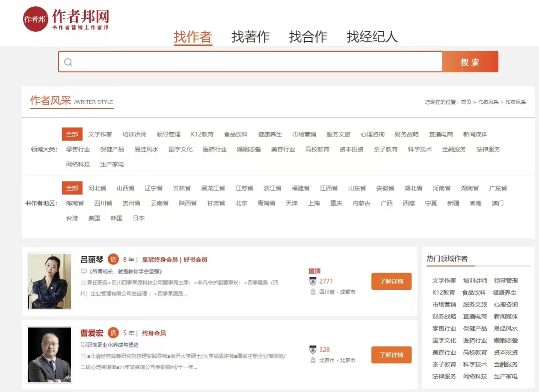Screen dimensions: 539x392
Task: Click the magnifier icon in search box
Action: (68, 62)
